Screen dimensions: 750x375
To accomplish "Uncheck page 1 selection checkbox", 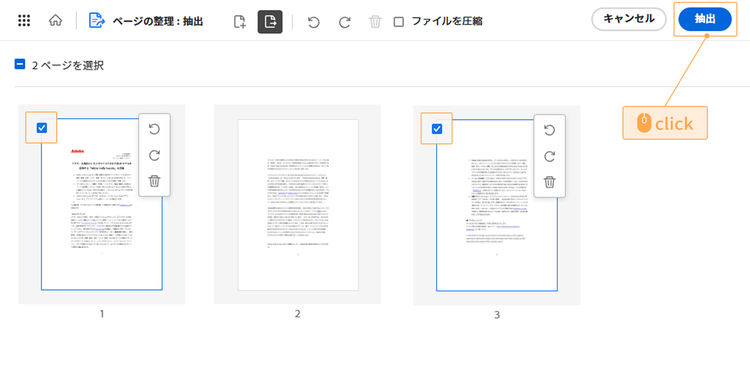I will pos(42,127).
